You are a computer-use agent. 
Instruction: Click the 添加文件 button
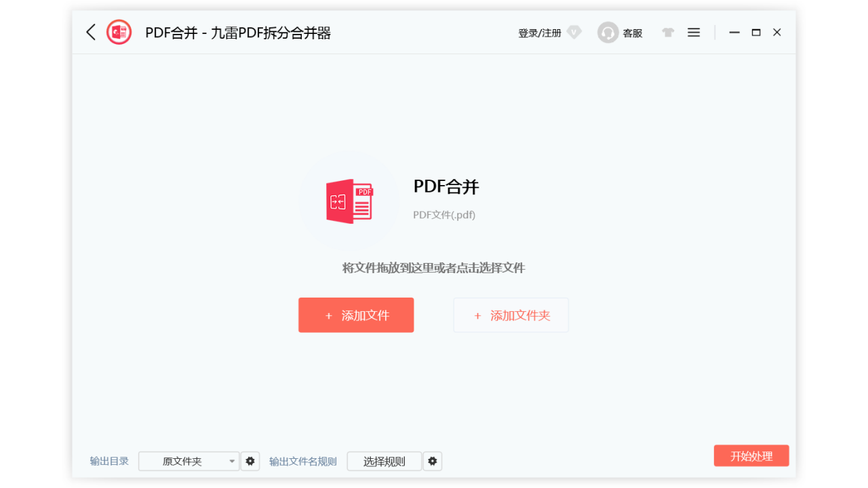tap(356, 314)
